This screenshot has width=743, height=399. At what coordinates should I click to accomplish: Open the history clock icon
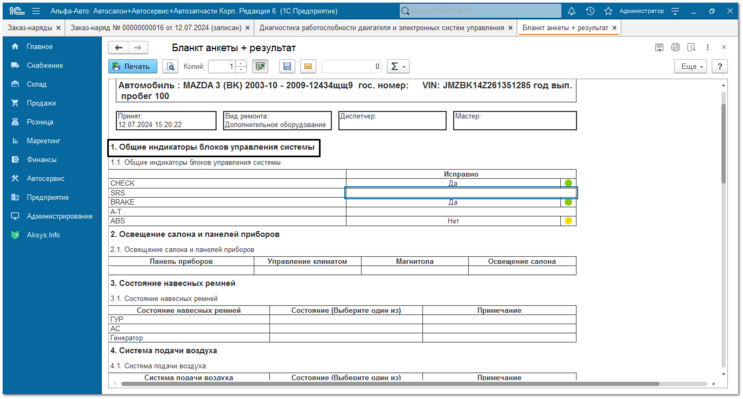pyautogui.click(x=590, y=11)
